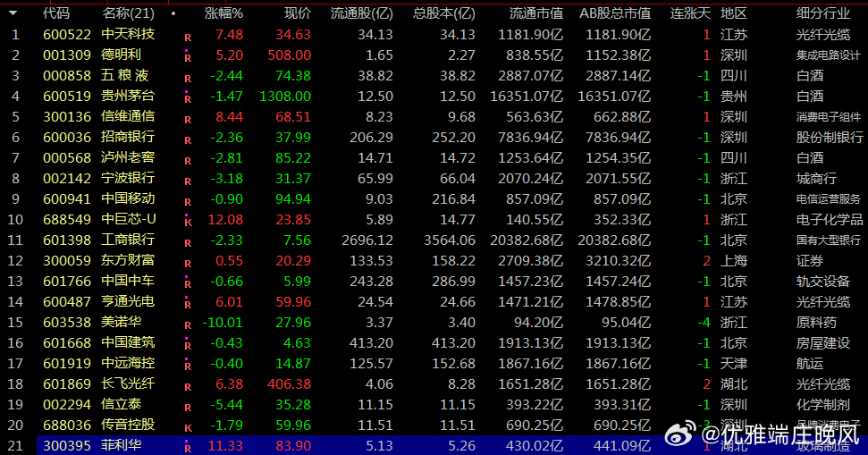The height and width of the screenshot is (455, 868).
Task: Click the R marker for 宁波银行
Action: pos(188,181)
